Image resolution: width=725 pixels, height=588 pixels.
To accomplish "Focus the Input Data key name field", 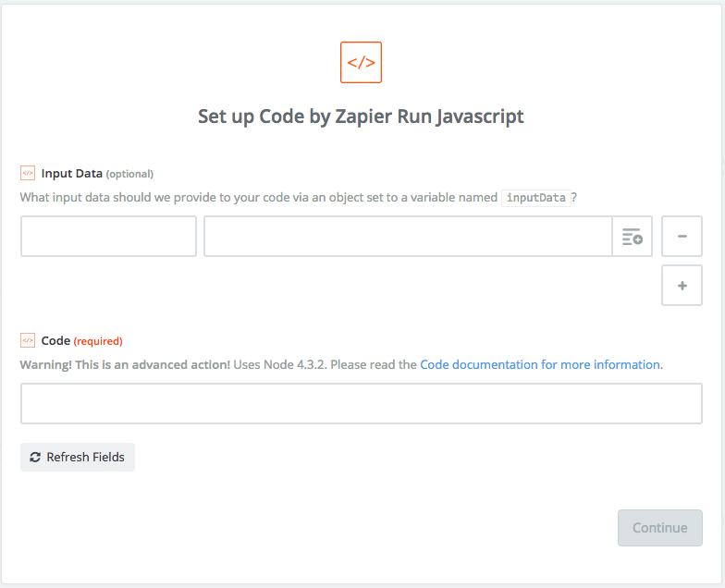I will (x=108, y=237).
